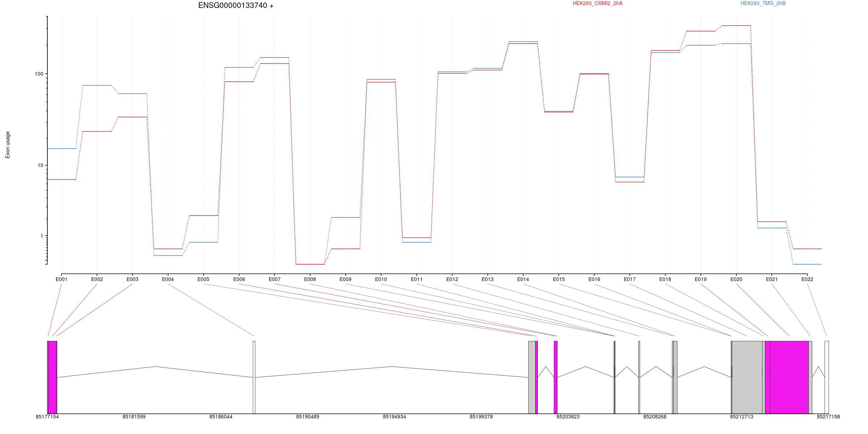The image size is (868, 434).
Task: Click the large magenta exon block at right
Action: pyautogui.click(x=789, y=377)
